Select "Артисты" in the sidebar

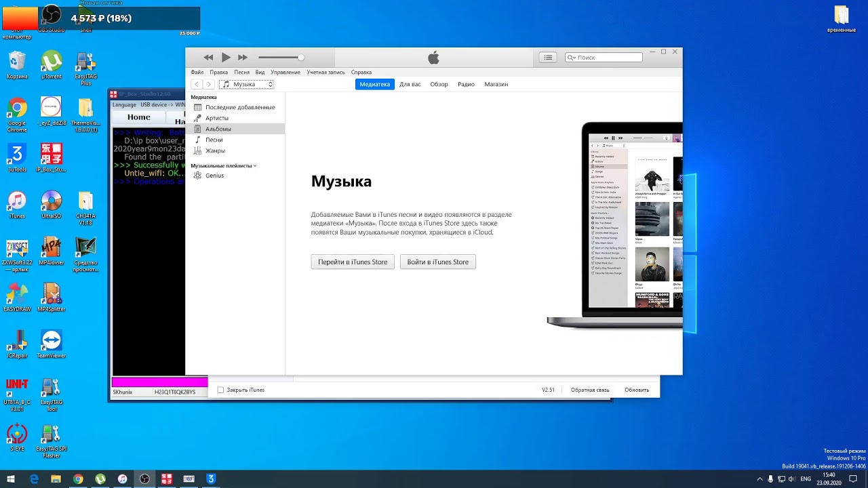tap(235, 118)
